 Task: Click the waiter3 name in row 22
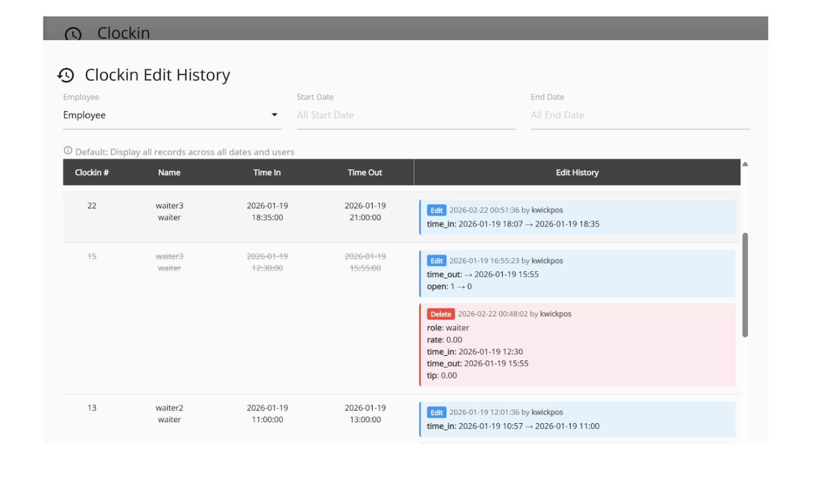169,205
